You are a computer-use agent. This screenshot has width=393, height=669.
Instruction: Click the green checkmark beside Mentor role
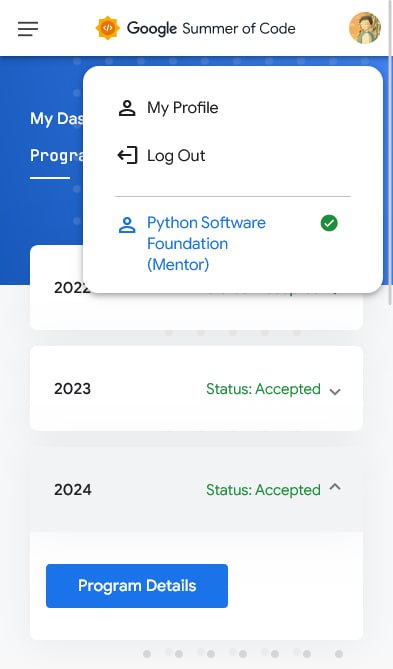click(x=329, y=223)
